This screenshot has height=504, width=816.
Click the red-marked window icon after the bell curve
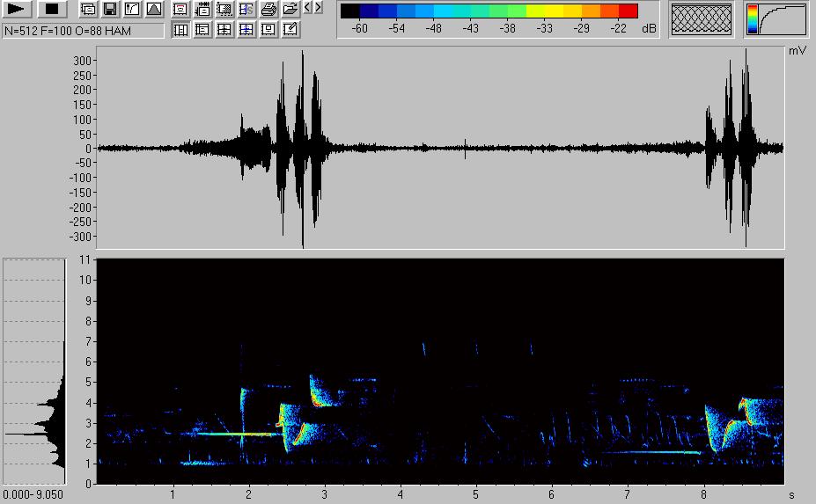pyautogui.click(x=180, y=10)
